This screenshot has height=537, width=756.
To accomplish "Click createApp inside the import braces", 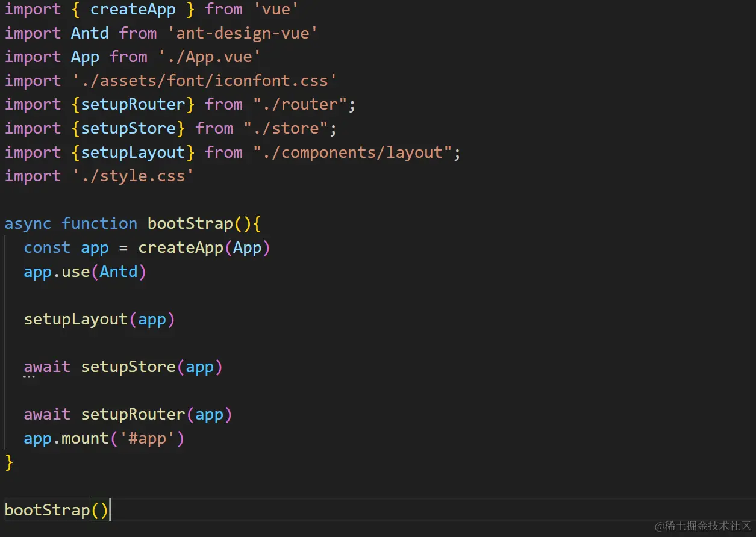I will 133,10.
